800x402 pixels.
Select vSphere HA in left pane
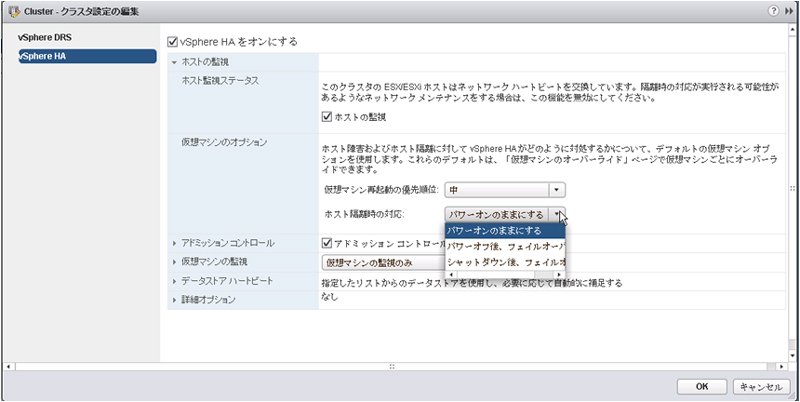coord(86,56)
